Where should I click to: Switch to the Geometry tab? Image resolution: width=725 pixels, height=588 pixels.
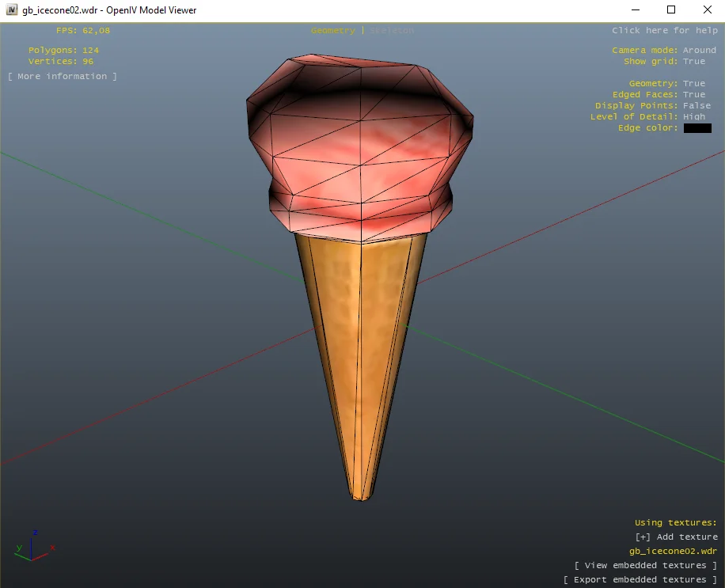pos(332,30)
